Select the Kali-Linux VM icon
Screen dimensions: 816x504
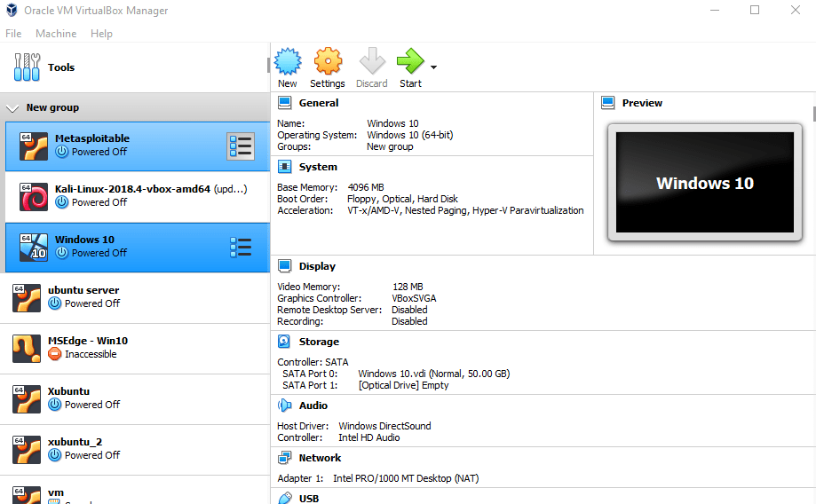pyautogui.click(x=28, y=197)
